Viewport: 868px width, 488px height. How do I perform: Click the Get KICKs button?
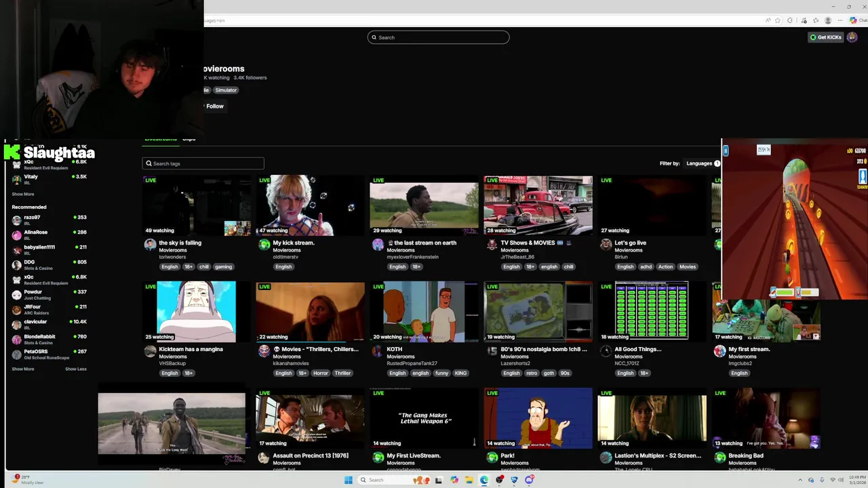[x=826, y=37]
